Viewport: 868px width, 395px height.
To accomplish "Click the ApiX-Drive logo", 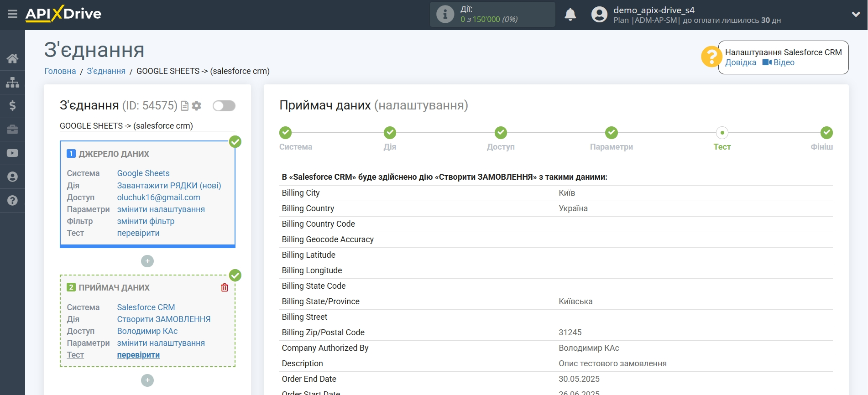I will (63, 14).
